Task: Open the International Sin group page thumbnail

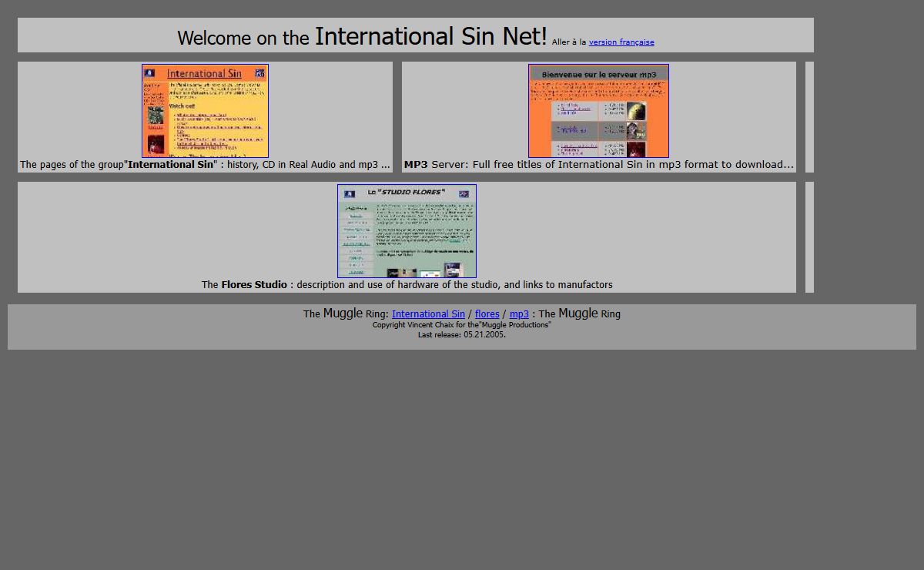Action: pyautogui.click(x=205, y=111)
